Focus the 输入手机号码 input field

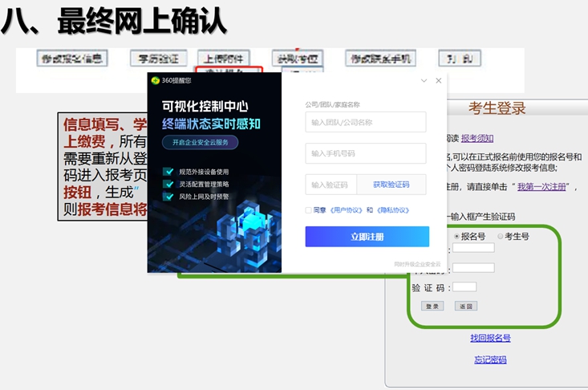click(366, 153)
